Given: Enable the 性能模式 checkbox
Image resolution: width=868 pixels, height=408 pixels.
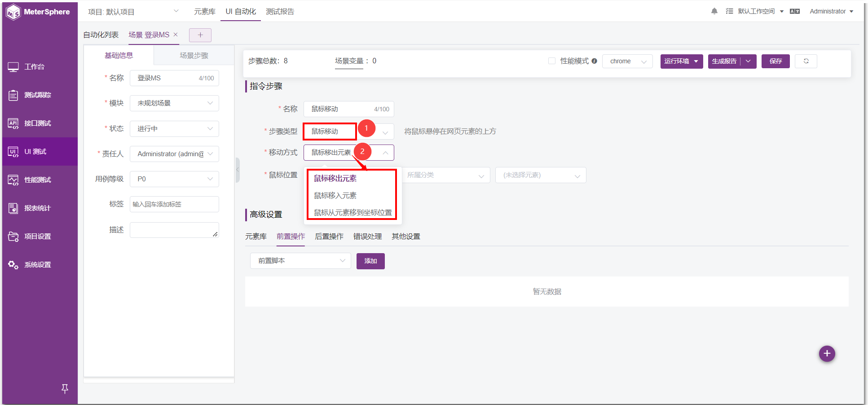Looking at the screenshot, I should (552, 61).
